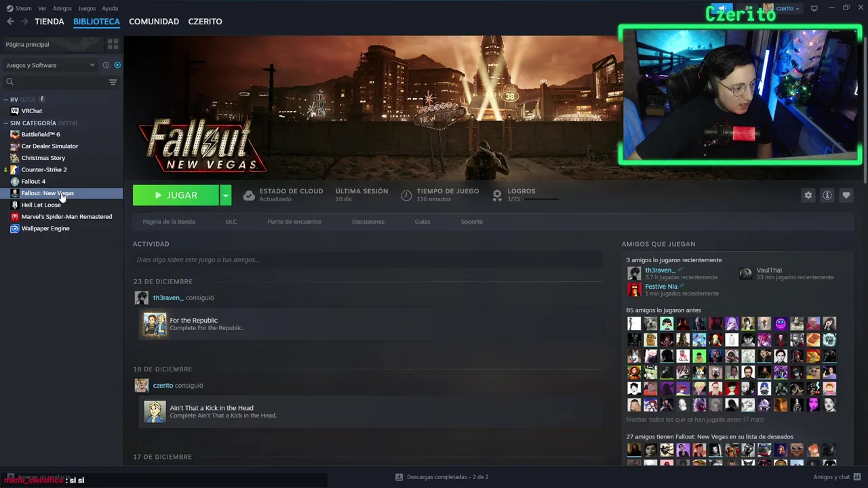Open the Soporte tab
This screenshot has height=488, width=868.
click(472, 222)
